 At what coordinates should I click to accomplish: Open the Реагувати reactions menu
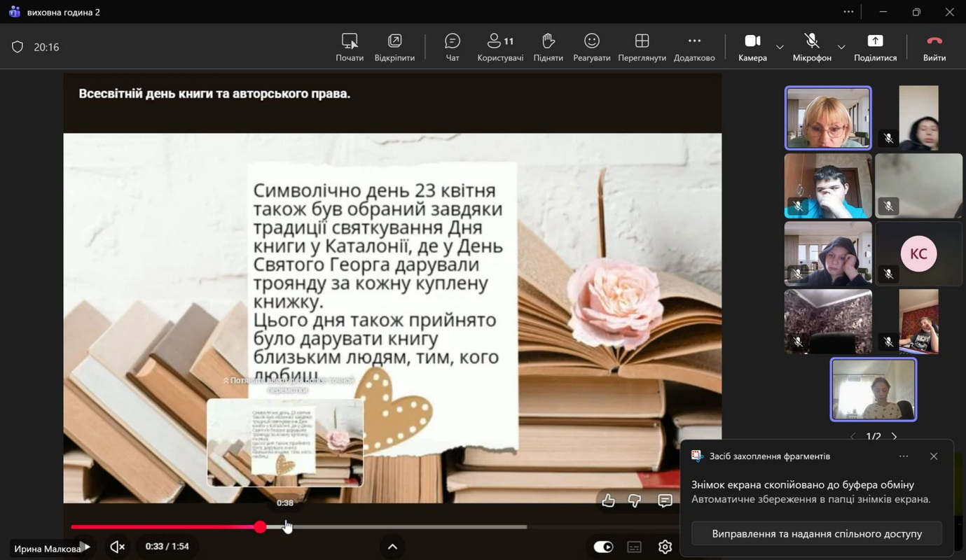coord(592,47)
